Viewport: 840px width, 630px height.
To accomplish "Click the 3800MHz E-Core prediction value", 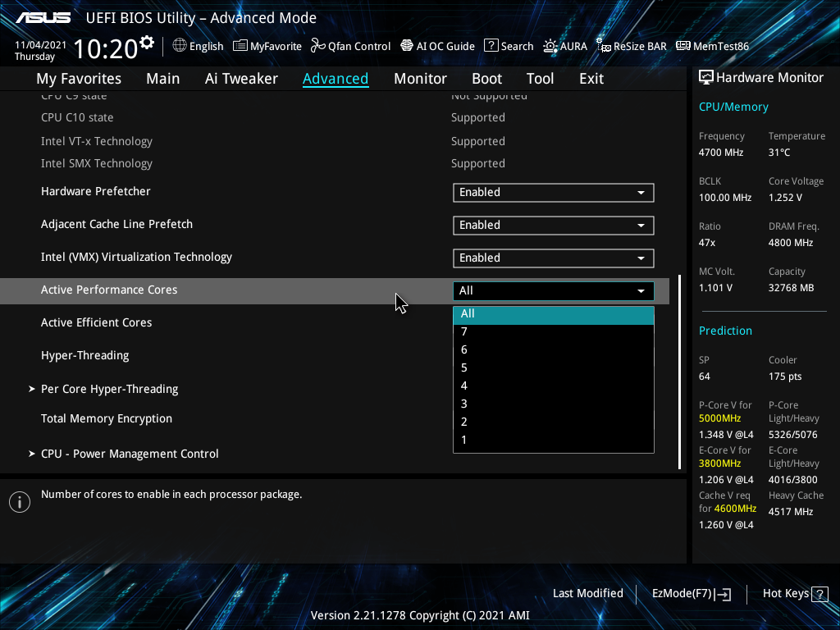I will [719, 463].
